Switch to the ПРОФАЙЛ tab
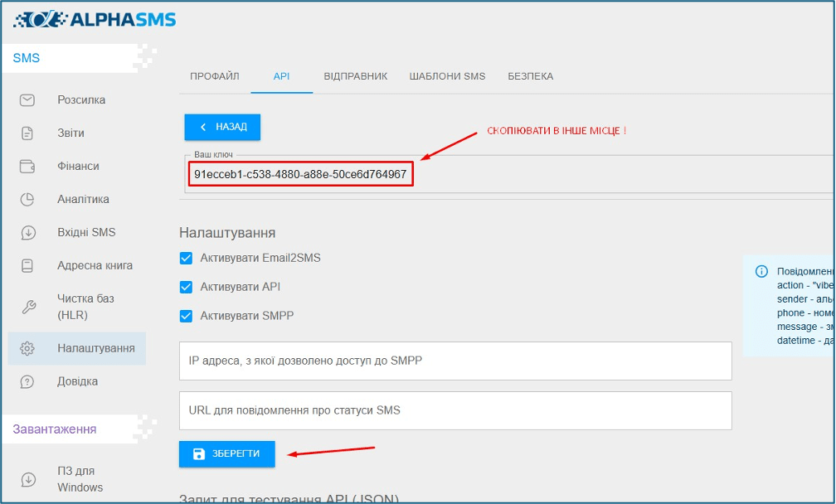836x504 pixels. 215,75
